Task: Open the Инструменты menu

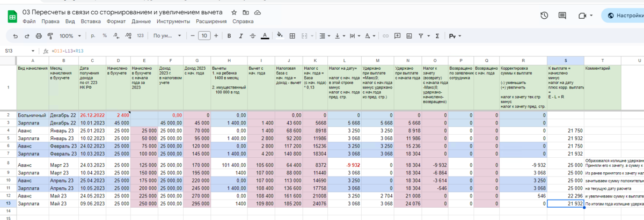Action: point(173,22)
